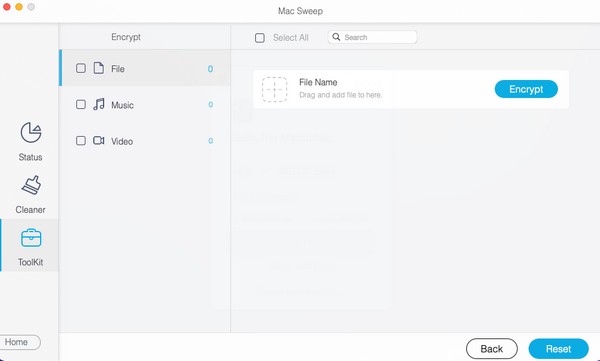Screen dimensions: 600x361
Task: Click the Reset button
Action: click(x=558, y=349)
